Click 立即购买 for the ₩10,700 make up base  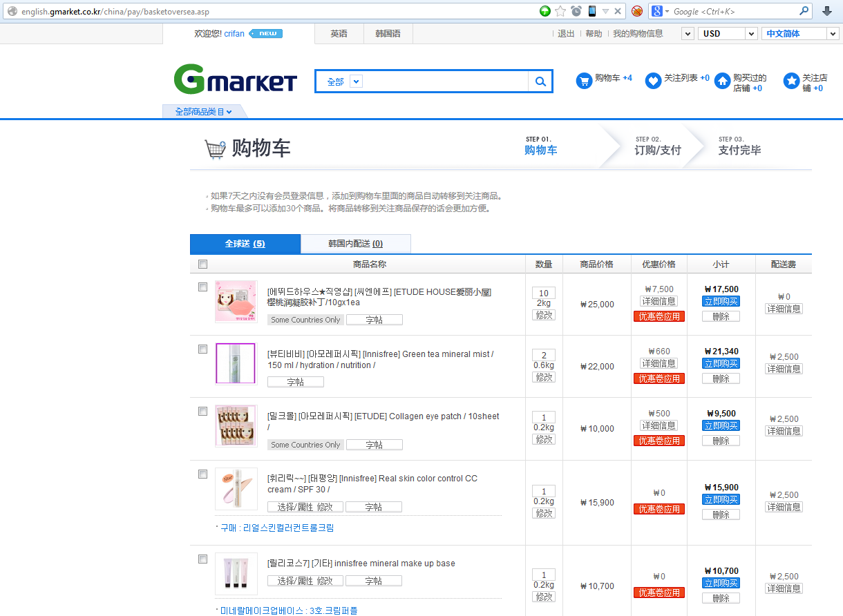coord(721,583)
